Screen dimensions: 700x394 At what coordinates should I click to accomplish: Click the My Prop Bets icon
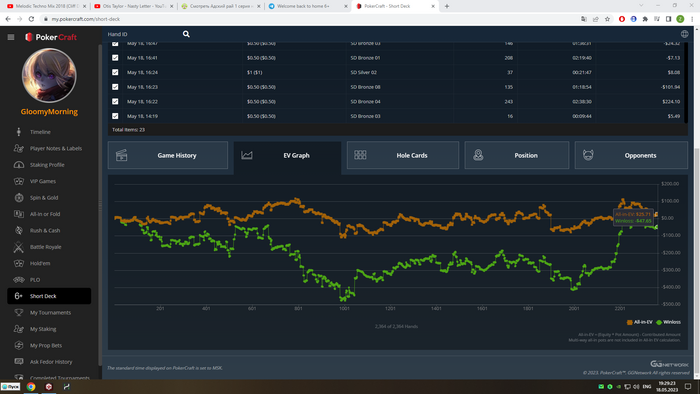point(19,345)
